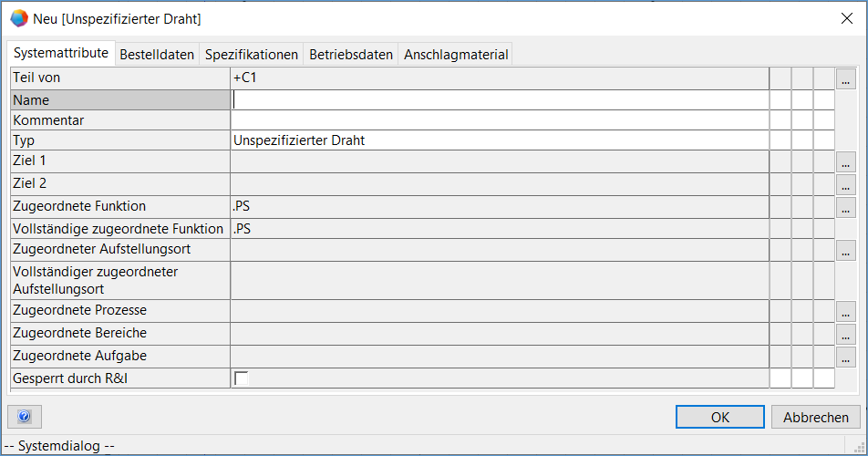
Task: Open browse button for Zugeordnete Bereiche row
Action: (x=846, y=334)
